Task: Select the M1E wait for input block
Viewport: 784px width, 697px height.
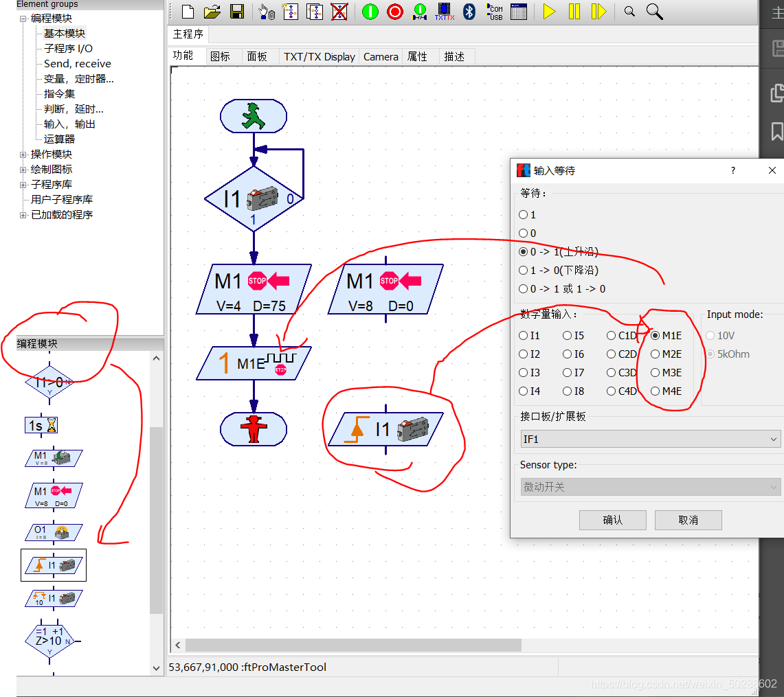Action: click(254, 363)
